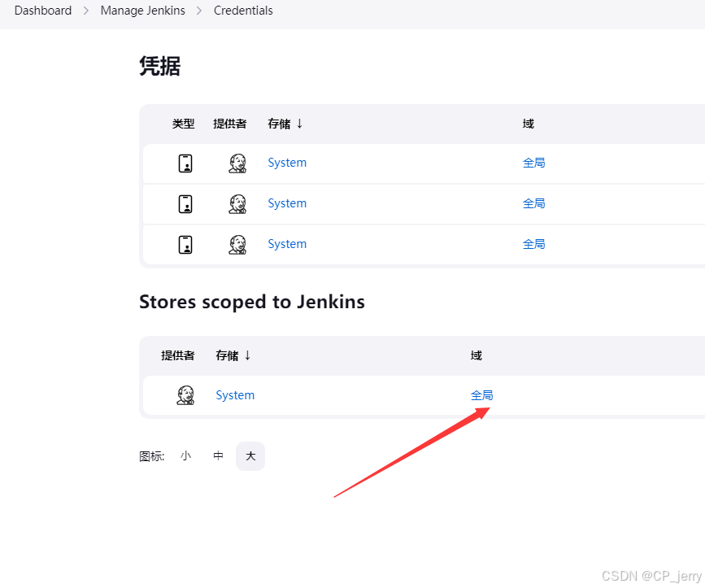
Task: Expand the chevron after the Manage Jenkins breadcrumb
Action: (199, 11)
